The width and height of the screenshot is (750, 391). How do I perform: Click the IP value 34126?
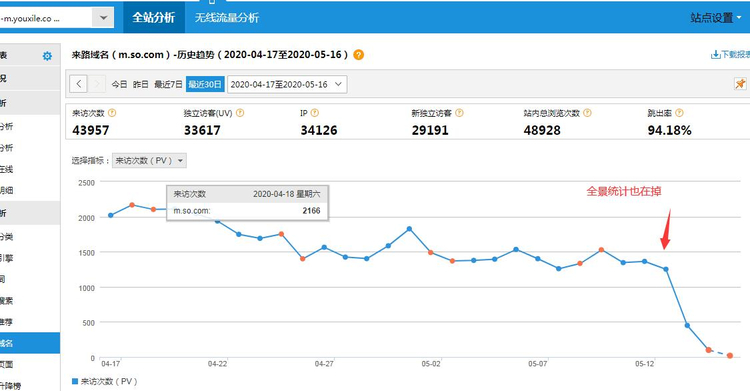[x=319, y=130]
